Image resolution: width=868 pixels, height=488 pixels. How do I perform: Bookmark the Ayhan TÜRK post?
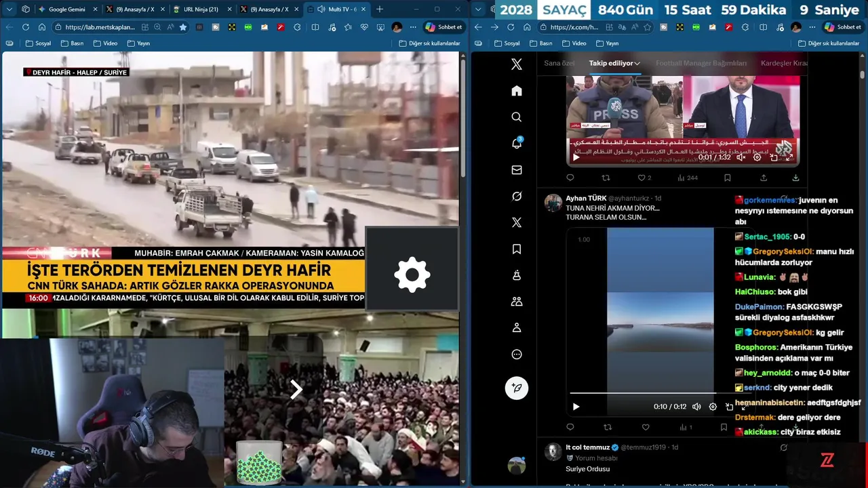tap(724, 427)
